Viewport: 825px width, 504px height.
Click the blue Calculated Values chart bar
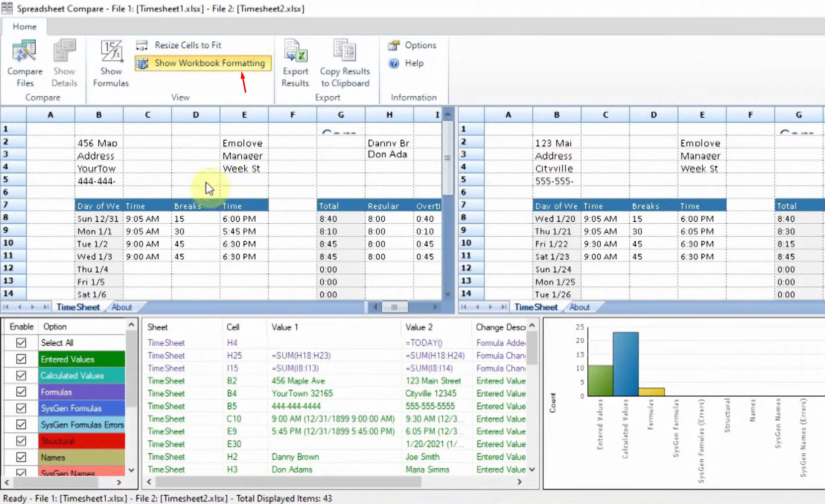coord(625,364)
